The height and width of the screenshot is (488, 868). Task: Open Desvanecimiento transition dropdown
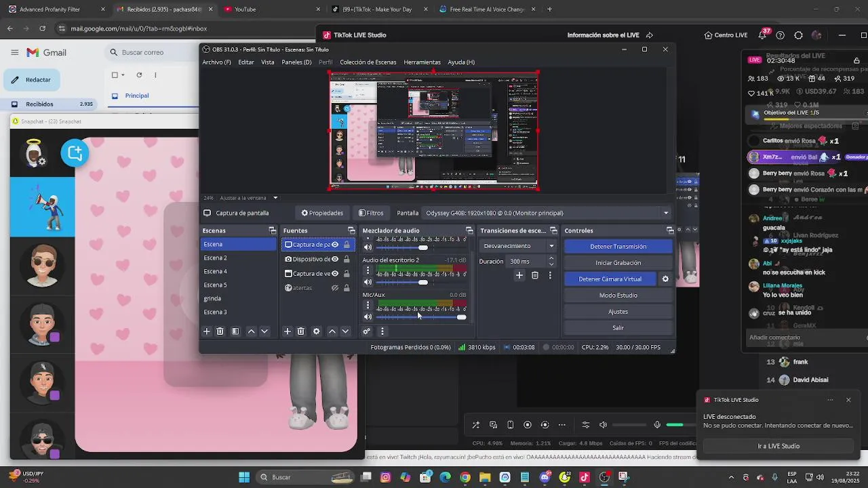coord(518,246)
